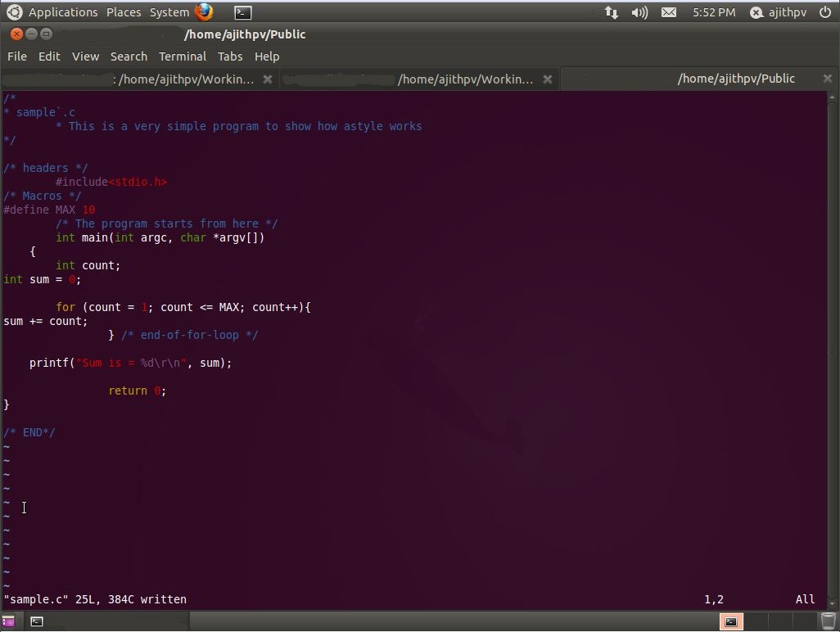Viewport: 840px width, 632px height.
Task: Close the middle Workin... terminal tab
Action: click(x=548, y=79)
